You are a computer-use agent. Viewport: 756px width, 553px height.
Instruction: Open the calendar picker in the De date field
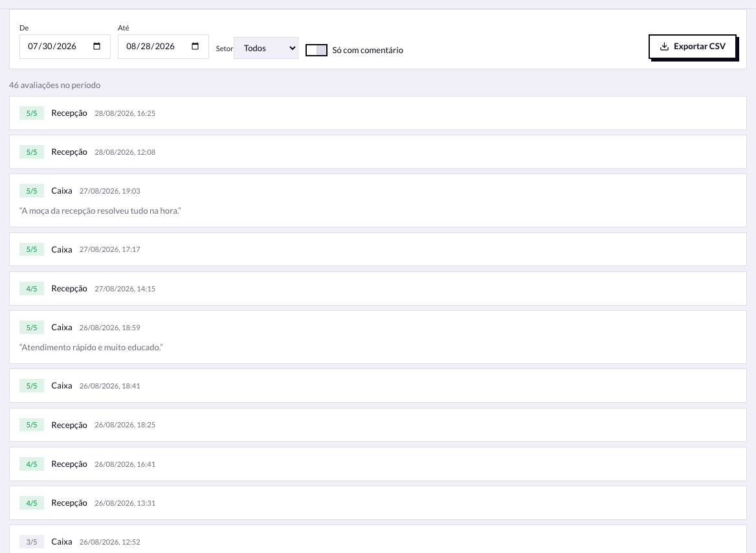click(x=97, y=47)
